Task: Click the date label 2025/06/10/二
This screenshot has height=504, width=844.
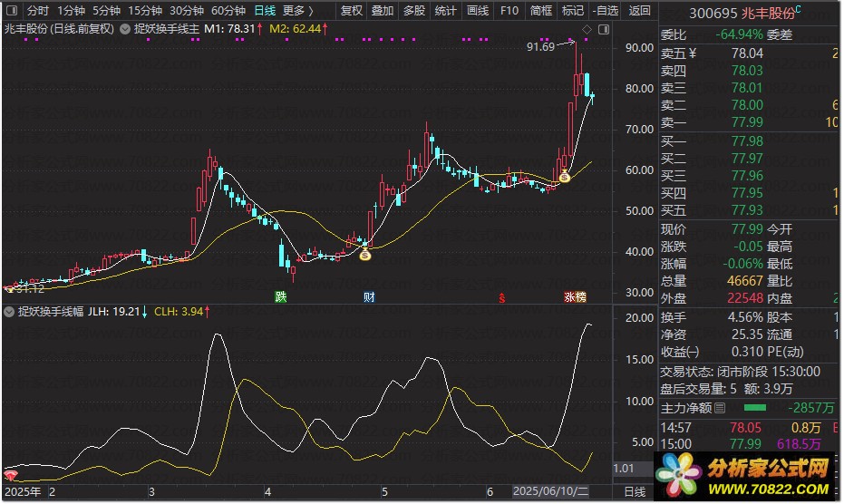Action: 550,491
